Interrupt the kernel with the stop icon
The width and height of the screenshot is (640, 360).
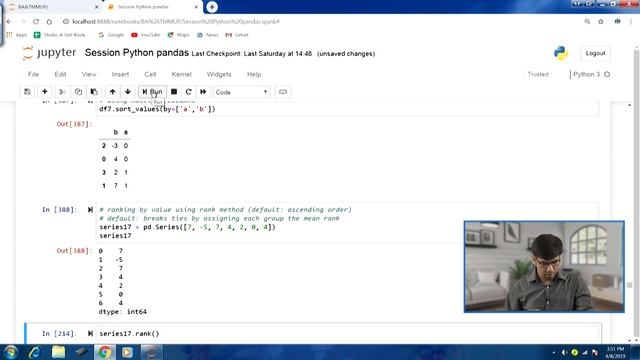click(174, 92)
